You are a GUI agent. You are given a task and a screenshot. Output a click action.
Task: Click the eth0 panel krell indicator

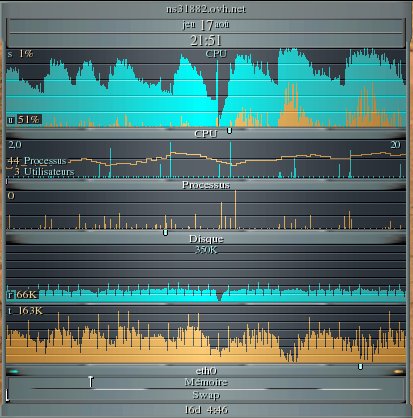pyautogui.click(x=360, y=367)
